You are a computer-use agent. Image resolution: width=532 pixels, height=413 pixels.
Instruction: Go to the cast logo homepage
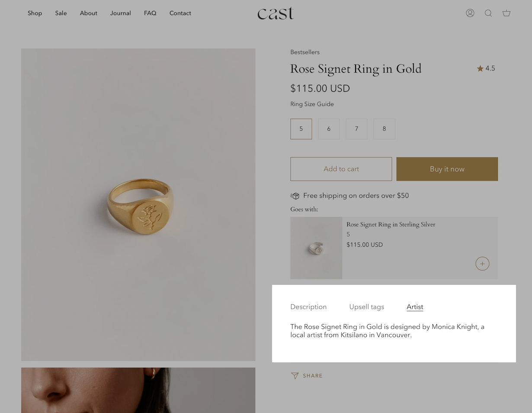pos(276,13)
